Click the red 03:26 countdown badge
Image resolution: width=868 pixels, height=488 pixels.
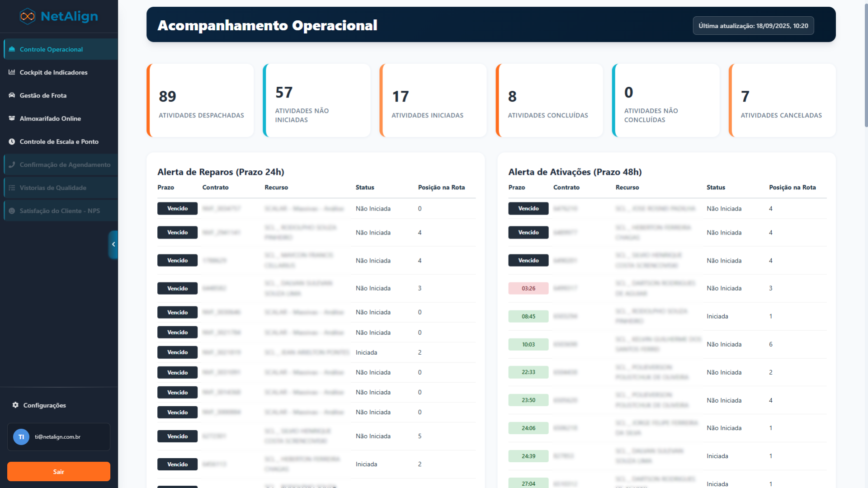click(528, 288)
